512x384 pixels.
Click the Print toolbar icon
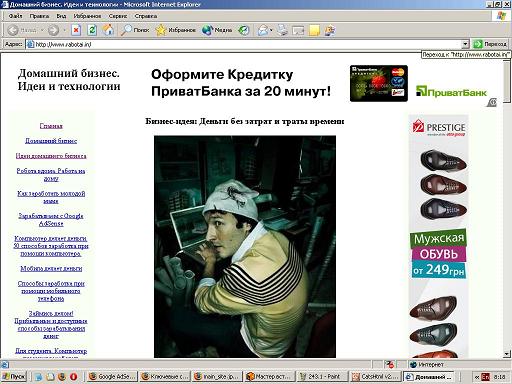(282, 30)
